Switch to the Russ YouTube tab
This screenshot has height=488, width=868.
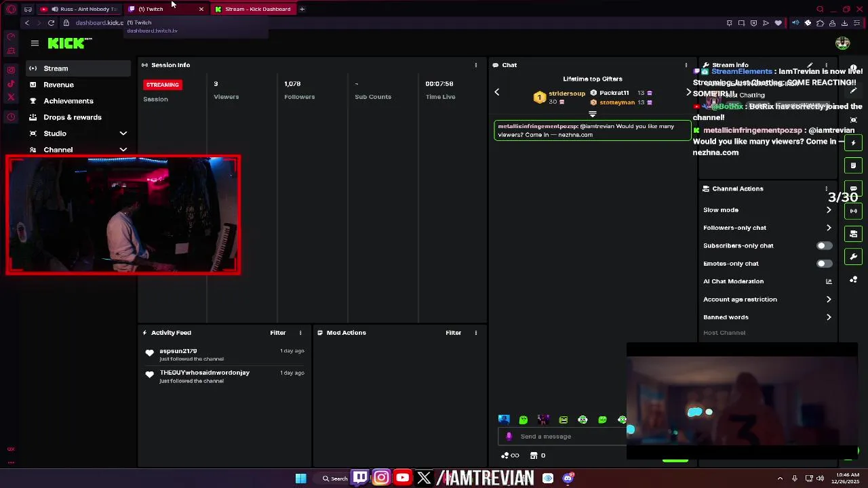(x=79, y=9)
